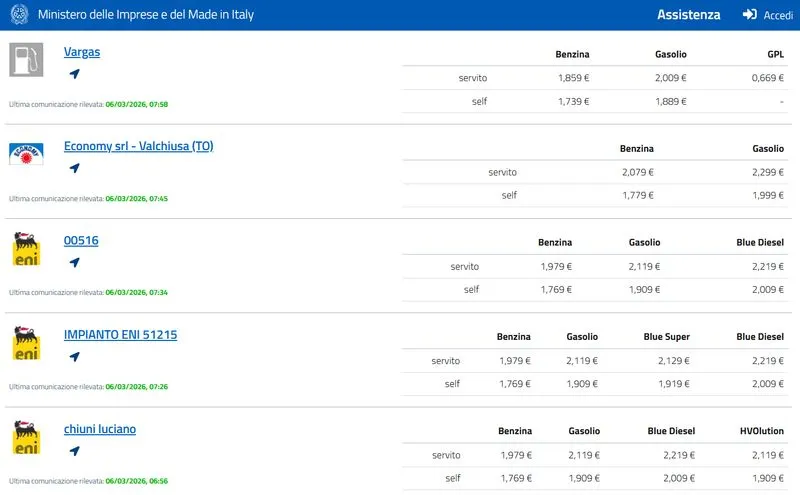Click the Accedi login arrow icon
The height and width of the screenshot is (495, 800).
[x=749, y=15]
